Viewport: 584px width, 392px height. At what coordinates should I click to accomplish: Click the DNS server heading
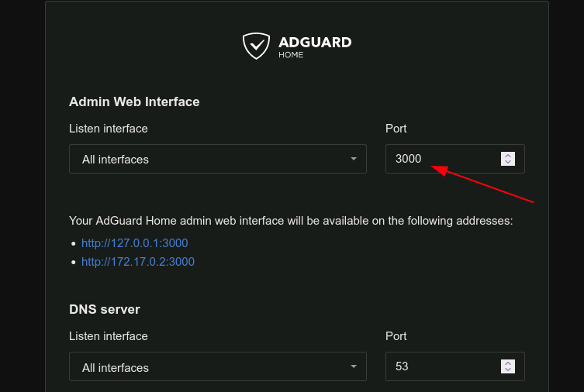[x=105, y=309]
